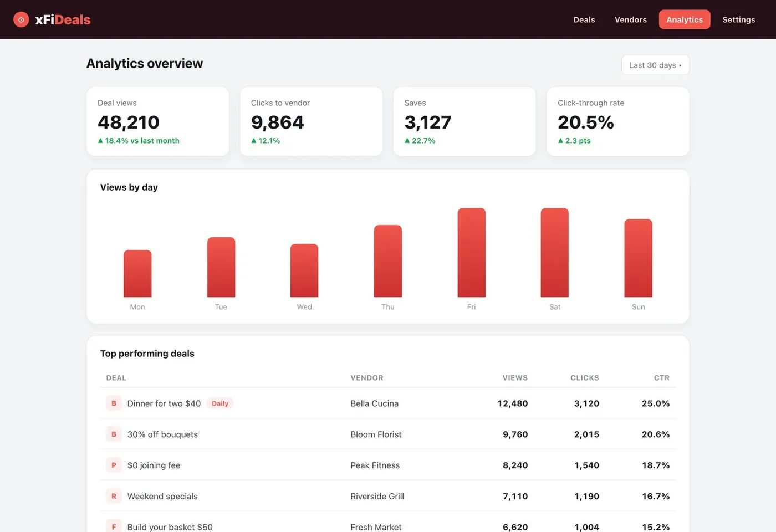This screenshot has height=532, width=776.
Task: Click the 25.0% CTR value
Action: click(x=656, y=403)
